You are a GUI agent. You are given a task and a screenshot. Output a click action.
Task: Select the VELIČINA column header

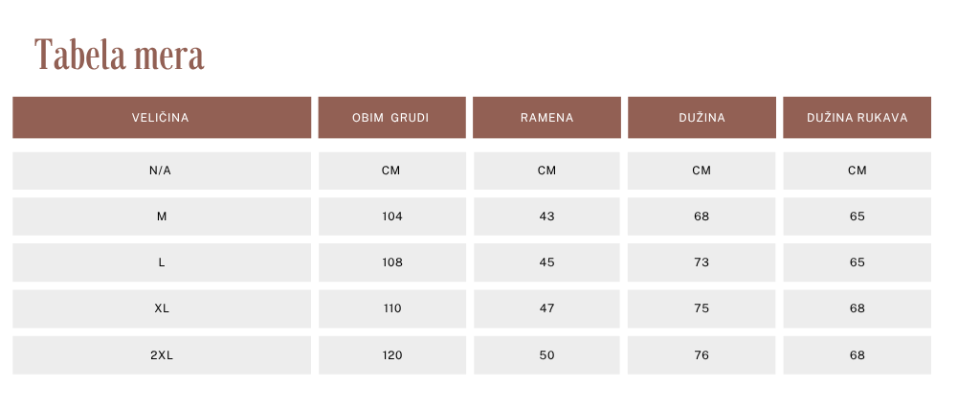point(161,117)
